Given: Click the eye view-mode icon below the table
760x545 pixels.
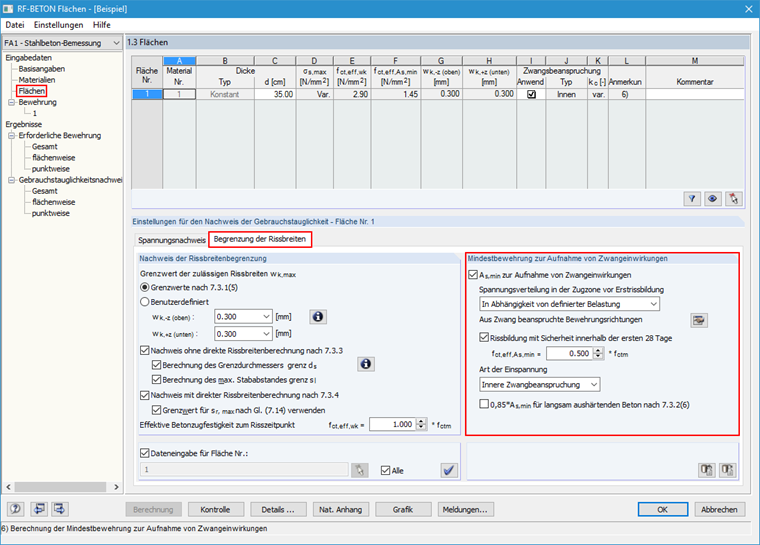Looking at the screenshot, I should tap(712, 198).
